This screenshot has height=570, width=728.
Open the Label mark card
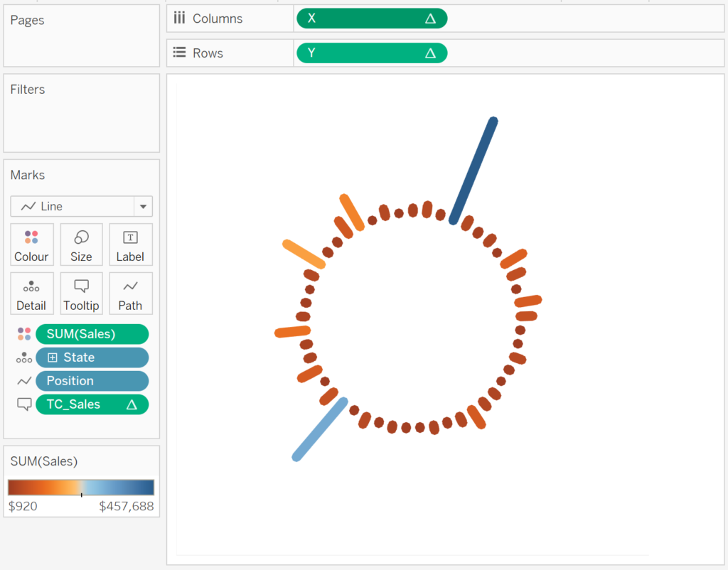click(131, 244)
